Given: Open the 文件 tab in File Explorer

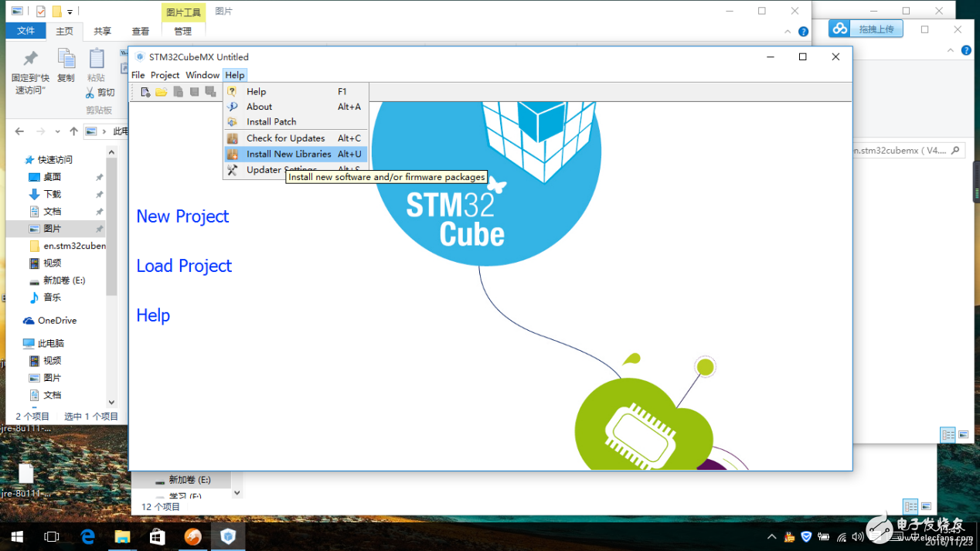Looking at the screenshot, I should [26, 31].
